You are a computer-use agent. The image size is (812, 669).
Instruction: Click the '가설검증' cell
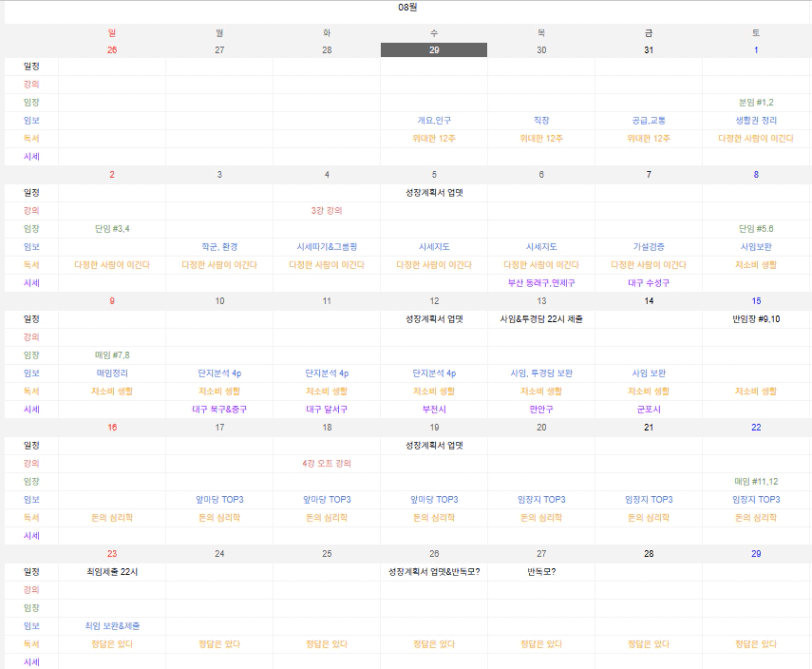(648, 247)
